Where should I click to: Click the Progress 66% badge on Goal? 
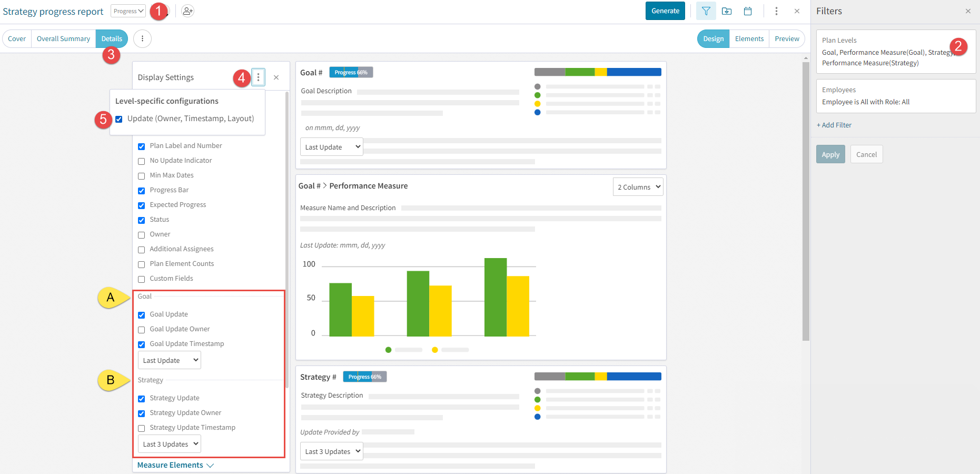(351, 72)
